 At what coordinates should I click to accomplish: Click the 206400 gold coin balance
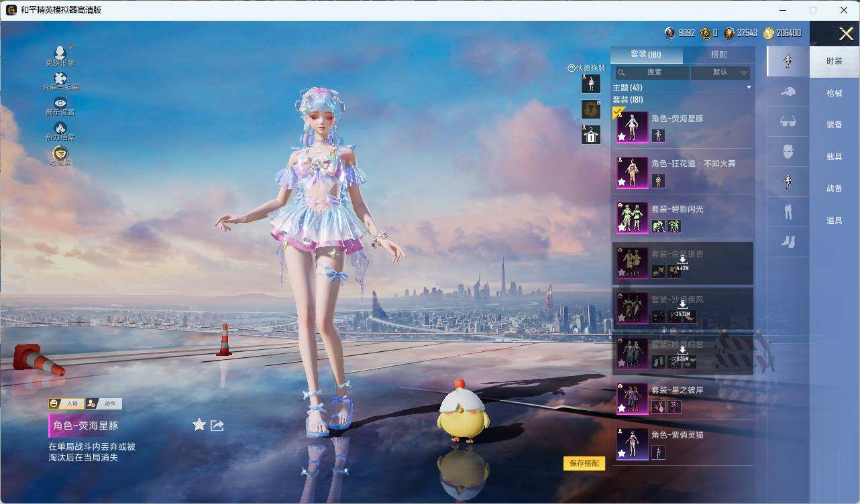(x=782, y=33)
